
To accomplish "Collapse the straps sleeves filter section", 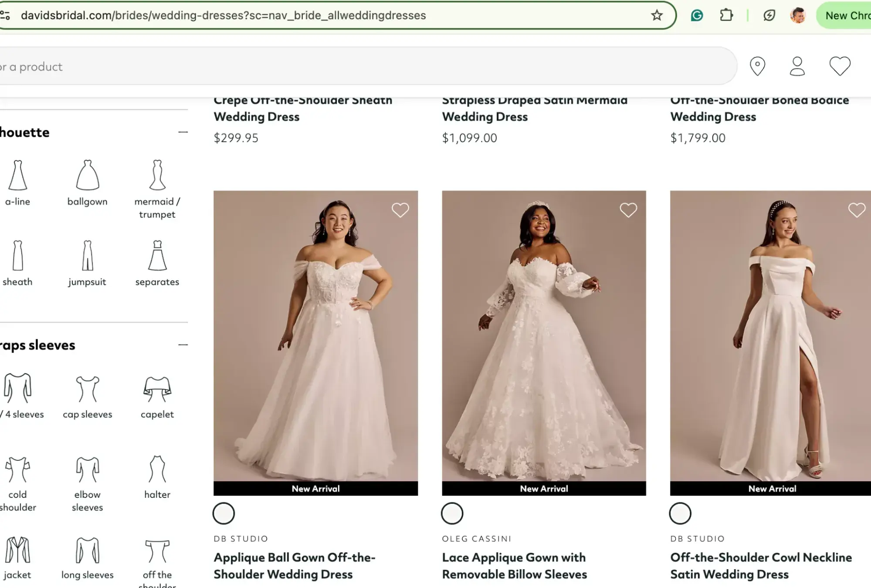I will tap(183, 345).
